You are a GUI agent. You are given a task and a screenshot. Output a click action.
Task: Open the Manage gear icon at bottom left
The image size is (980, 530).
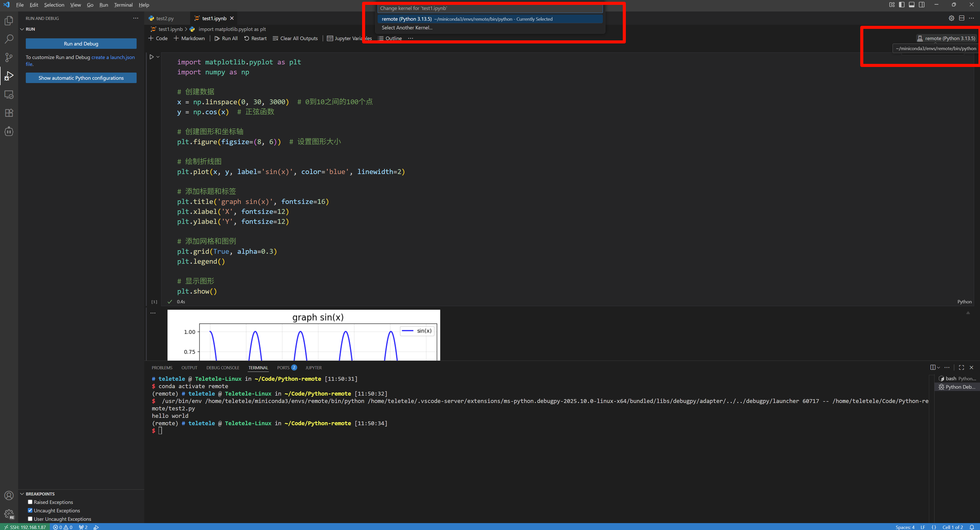click(x=9, y=514)
